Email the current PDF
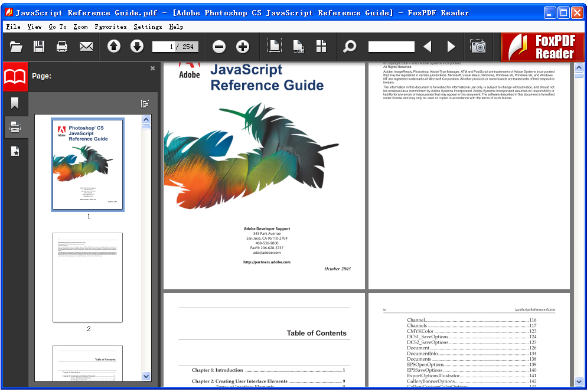The height and width of the screenshot is (392, 587). (86, 46)
